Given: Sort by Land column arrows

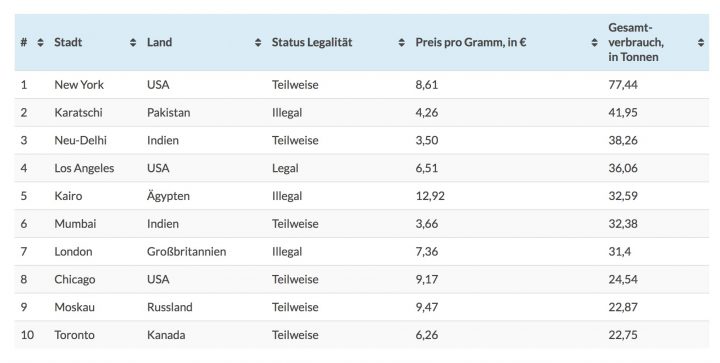Looking at the screenshot, I should (258, 43).
